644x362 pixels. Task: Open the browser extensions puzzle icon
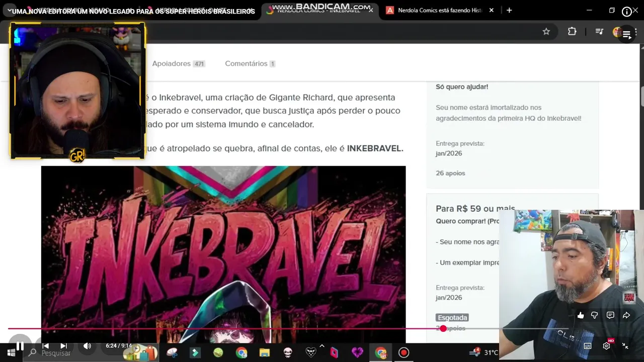[572, 32]
